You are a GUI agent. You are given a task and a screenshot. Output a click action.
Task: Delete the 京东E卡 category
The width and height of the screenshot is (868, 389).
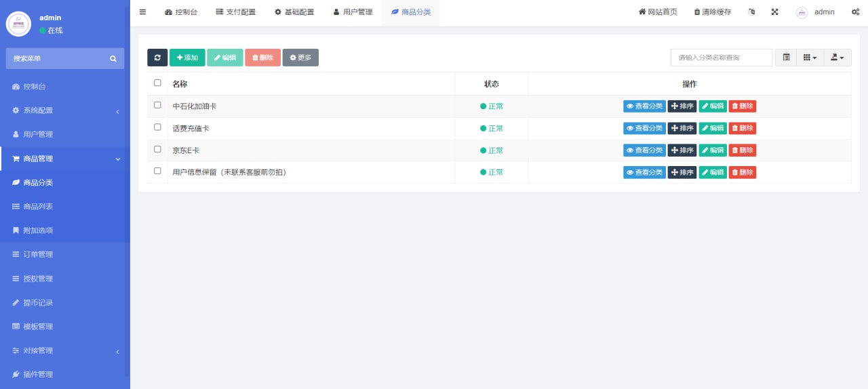(x=743, y=150)
